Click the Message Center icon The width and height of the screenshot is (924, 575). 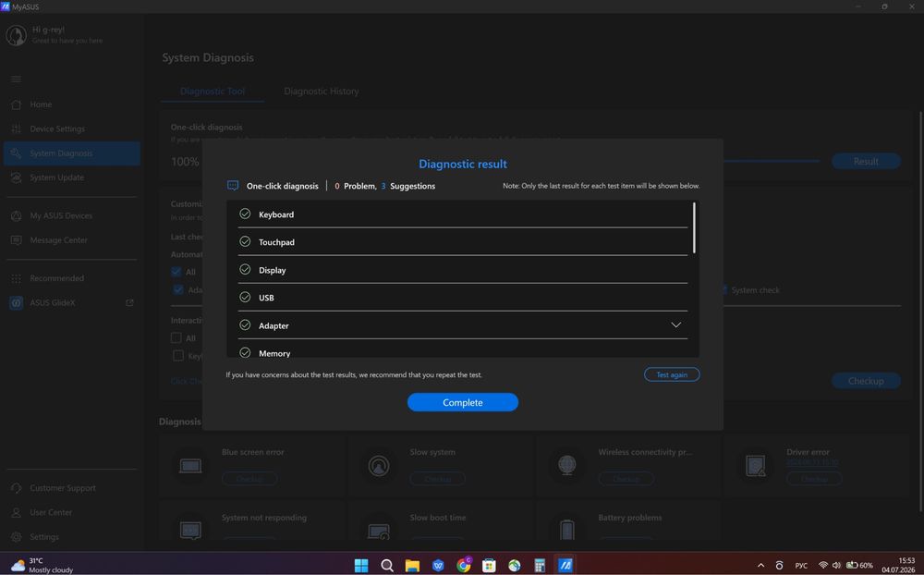(16, 240)
